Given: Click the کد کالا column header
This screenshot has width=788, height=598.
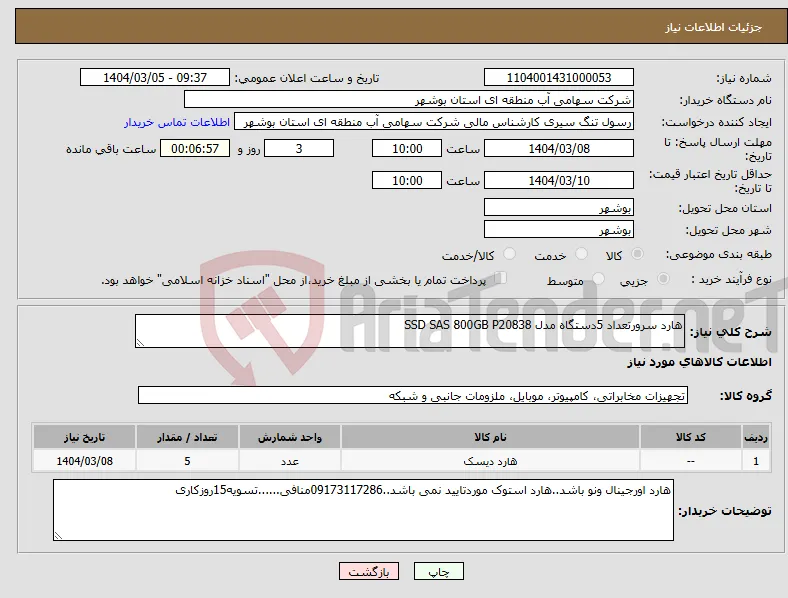Looking at the screenshot, I should [691, 437].
